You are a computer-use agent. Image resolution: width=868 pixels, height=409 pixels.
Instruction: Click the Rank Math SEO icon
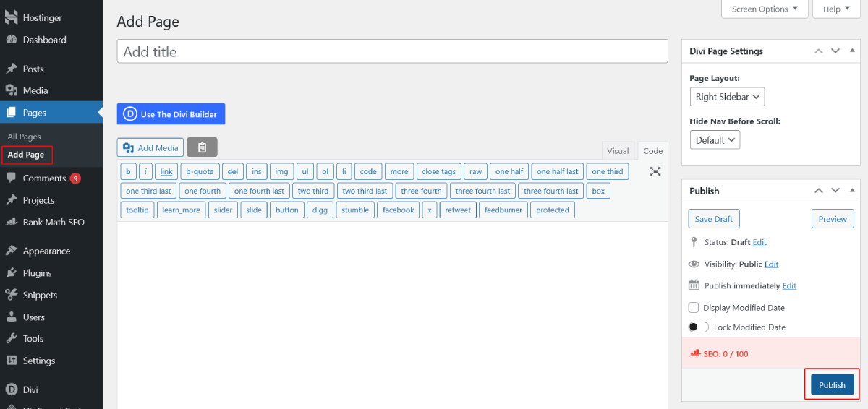click(12, 222)
